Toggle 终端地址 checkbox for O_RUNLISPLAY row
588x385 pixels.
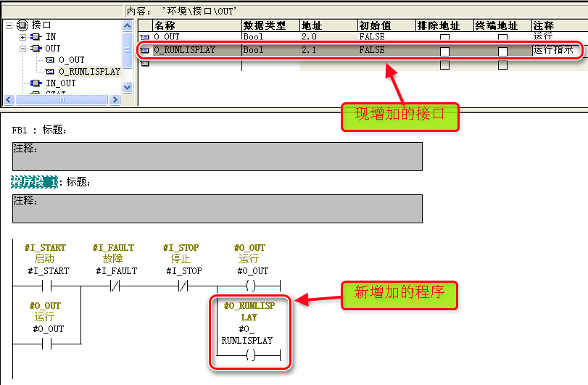tap(502, 51)
